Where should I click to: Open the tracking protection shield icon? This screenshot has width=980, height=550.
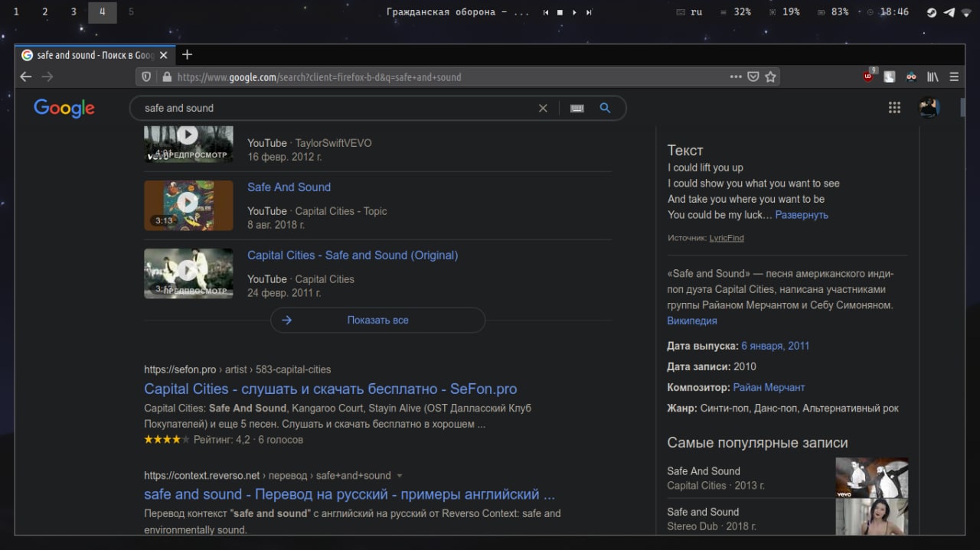pos(147,76)
